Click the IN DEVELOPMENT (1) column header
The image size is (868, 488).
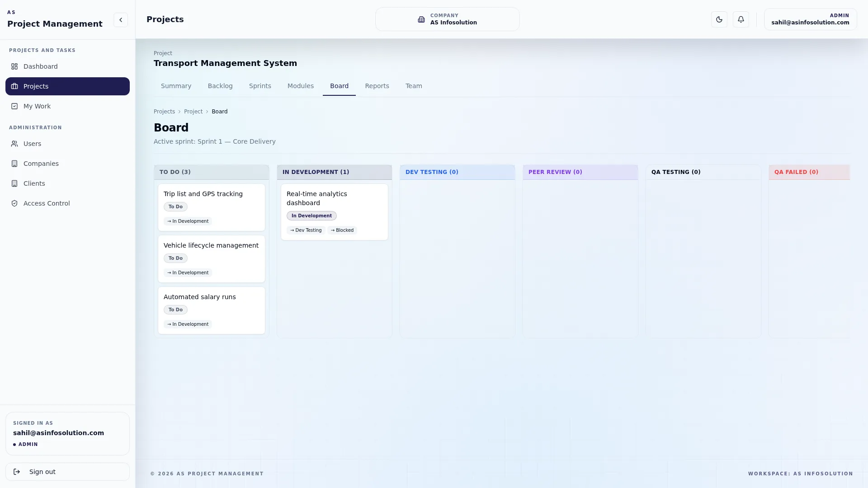click(335, 172)
